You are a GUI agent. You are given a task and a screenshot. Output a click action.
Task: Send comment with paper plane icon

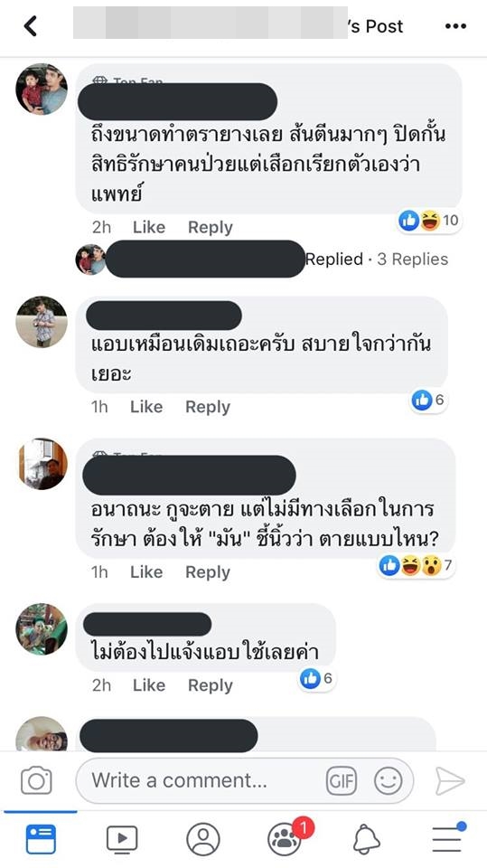click(449, 780)
